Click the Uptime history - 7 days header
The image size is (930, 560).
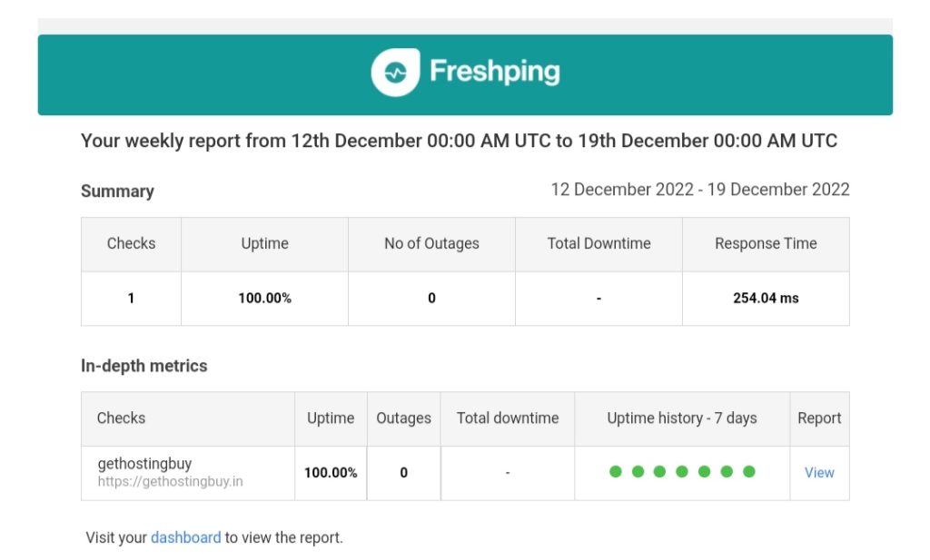(x=682, y=418)
